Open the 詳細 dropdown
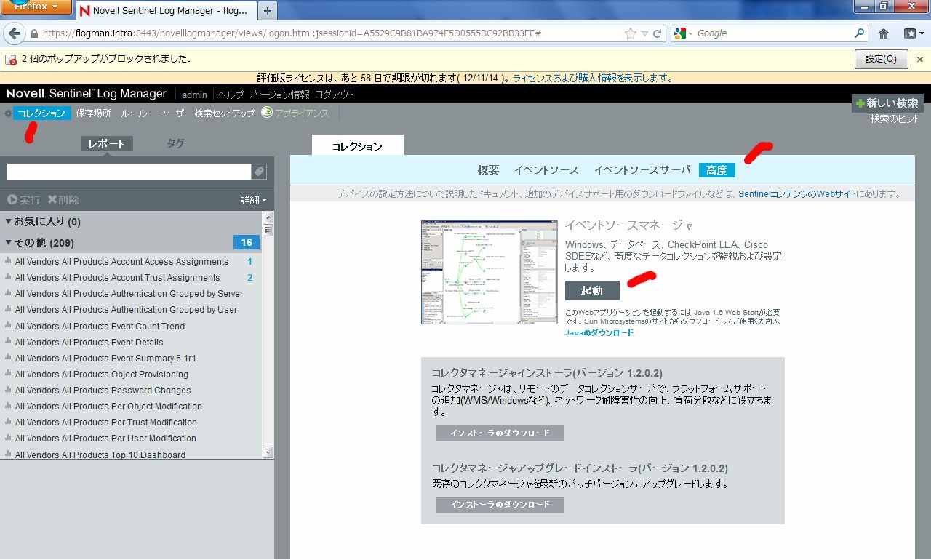Viewport: 931px width, 560px height. tap(254, 200)
